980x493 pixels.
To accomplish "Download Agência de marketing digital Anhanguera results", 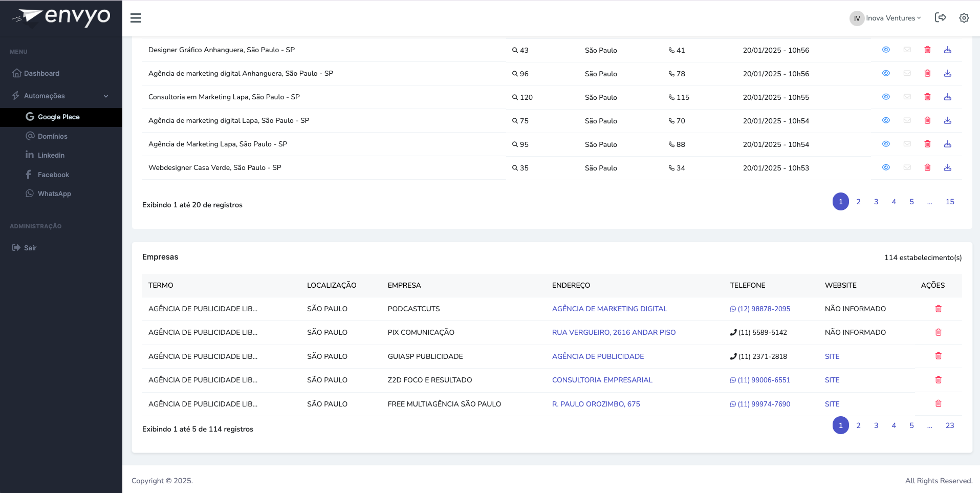I will [948, 73].
